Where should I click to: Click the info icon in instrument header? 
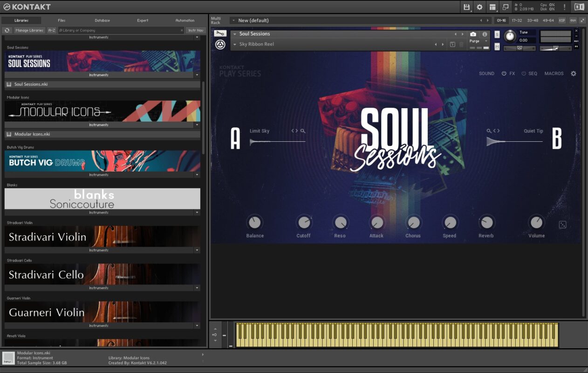coord(485,34)
